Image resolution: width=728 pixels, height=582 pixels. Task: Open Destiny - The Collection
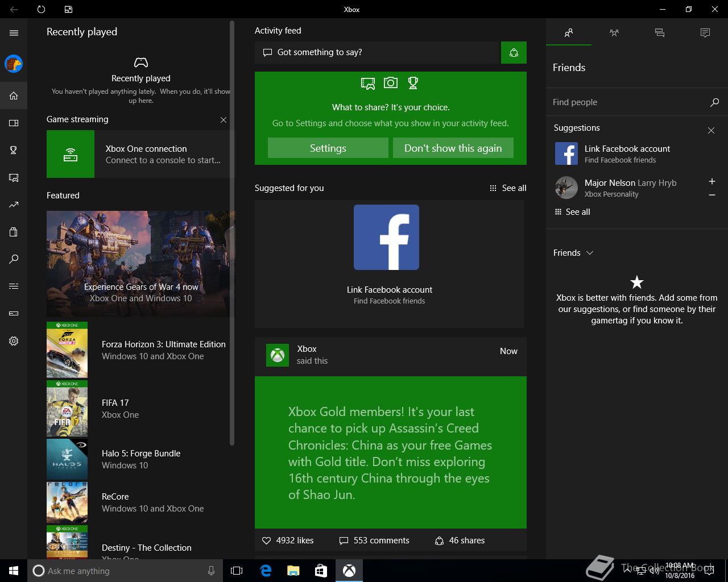pyautogui.click(x=140, y=542)
